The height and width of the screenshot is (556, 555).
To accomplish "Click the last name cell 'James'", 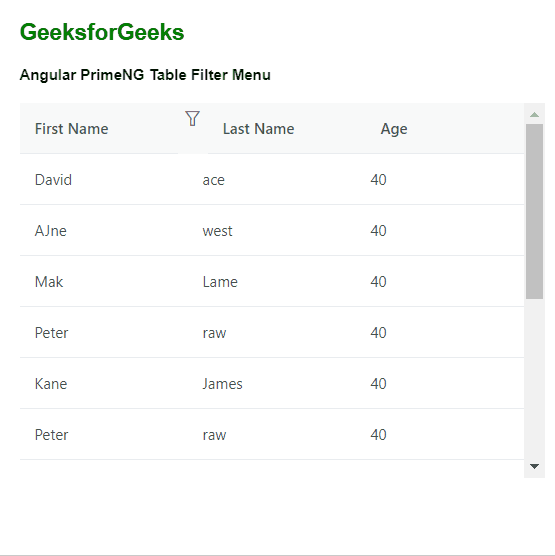I will (x=222, y=384).
